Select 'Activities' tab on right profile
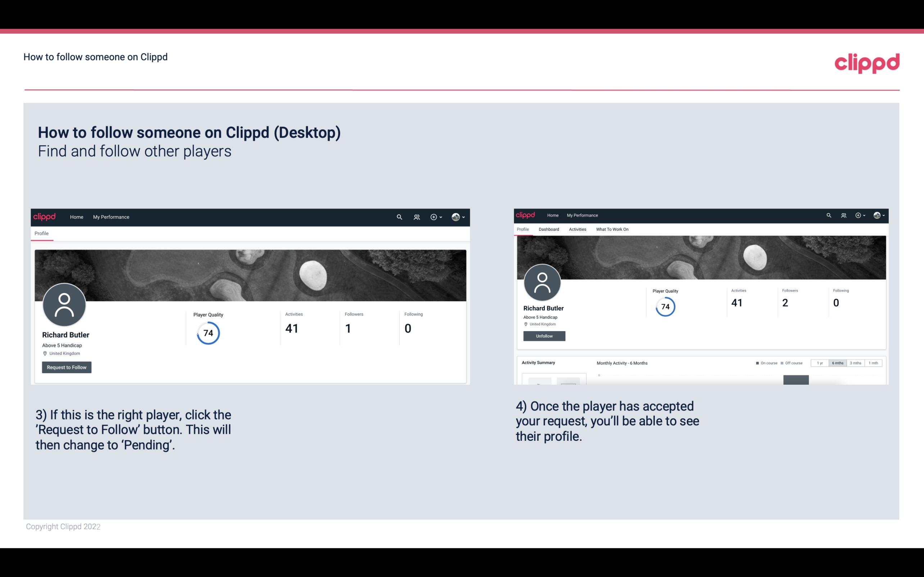Screen dimensions: 924x577 (576, 229)
